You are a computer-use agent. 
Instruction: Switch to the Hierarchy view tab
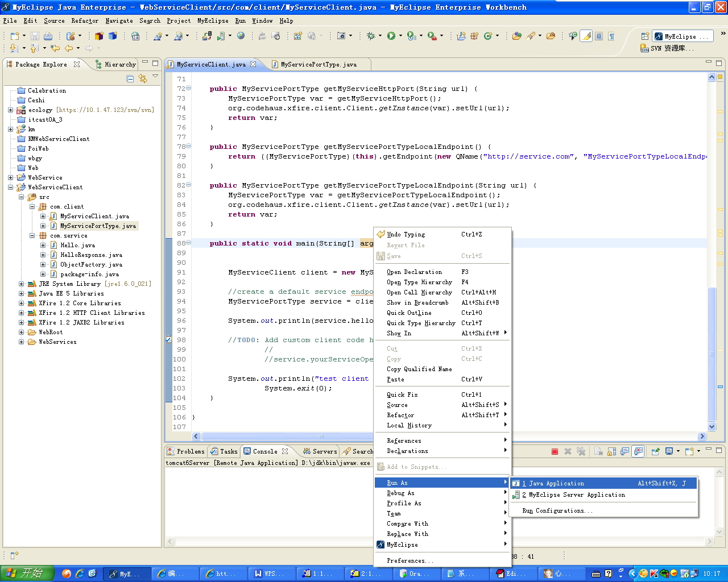pos(115,64)
